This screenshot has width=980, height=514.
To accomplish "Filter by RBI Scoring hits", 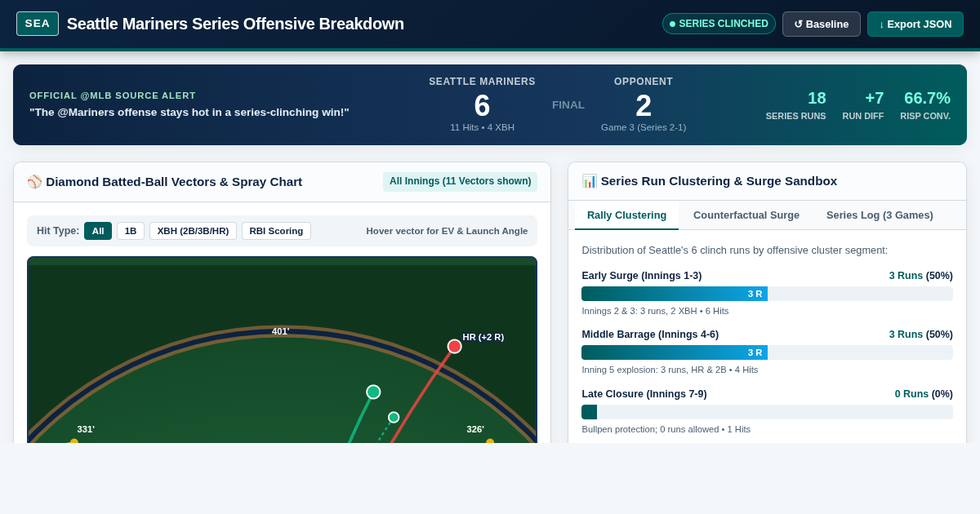I will click(276, 231).
